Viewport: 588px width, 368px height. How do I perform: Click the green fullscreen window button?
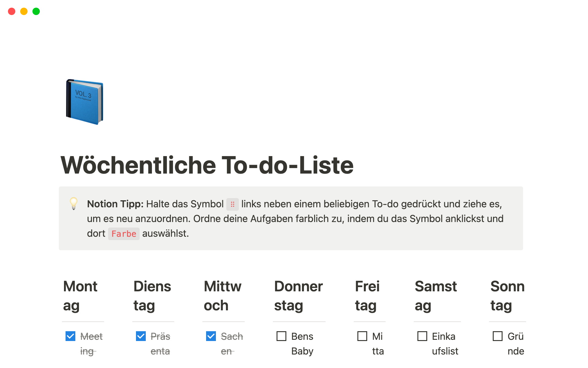coord(36,11)
